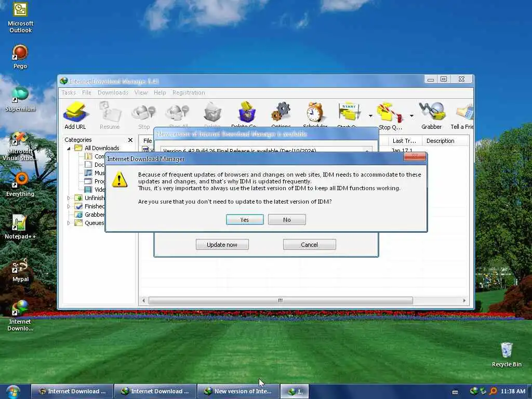The height and width of the screenshot is (399, 532).
Task: Click the on-screen keyboard tray icon
Action: coord(455,392)
